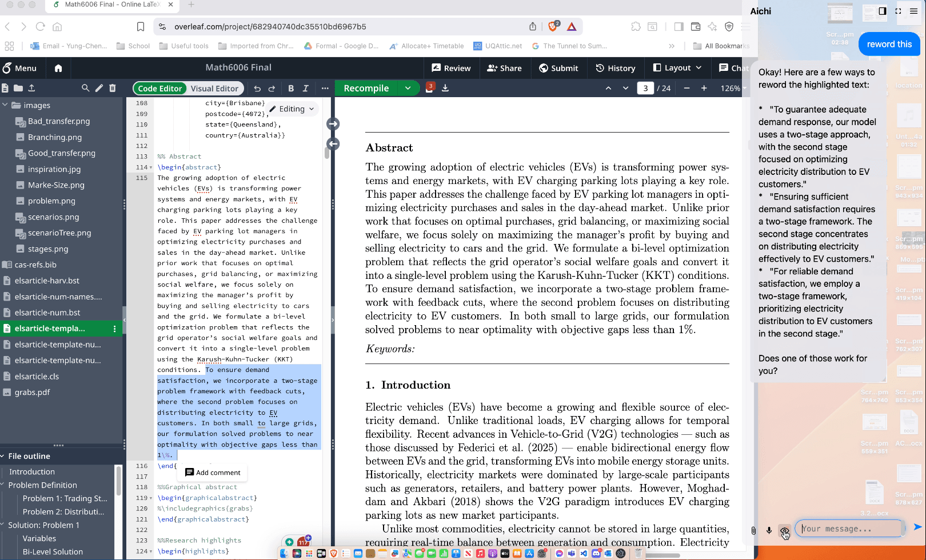Collapse Problem Definition outline section
Screen dimensions: 926x560
click(3, 485)
